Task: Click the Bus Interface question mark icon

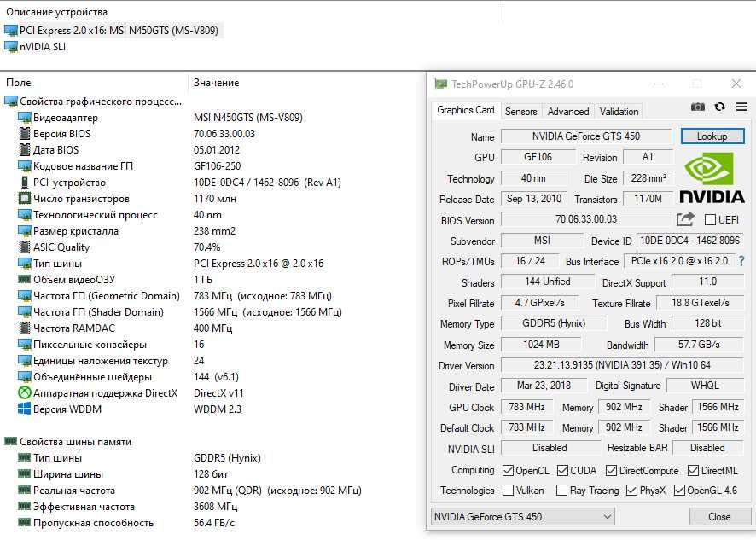Action: [741, 261]
